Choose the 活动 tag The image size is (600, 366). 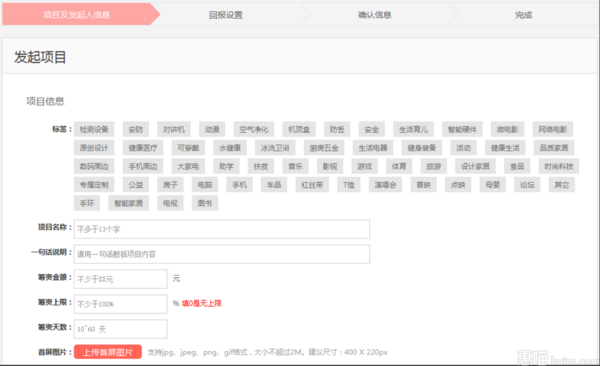pos(463,148)
